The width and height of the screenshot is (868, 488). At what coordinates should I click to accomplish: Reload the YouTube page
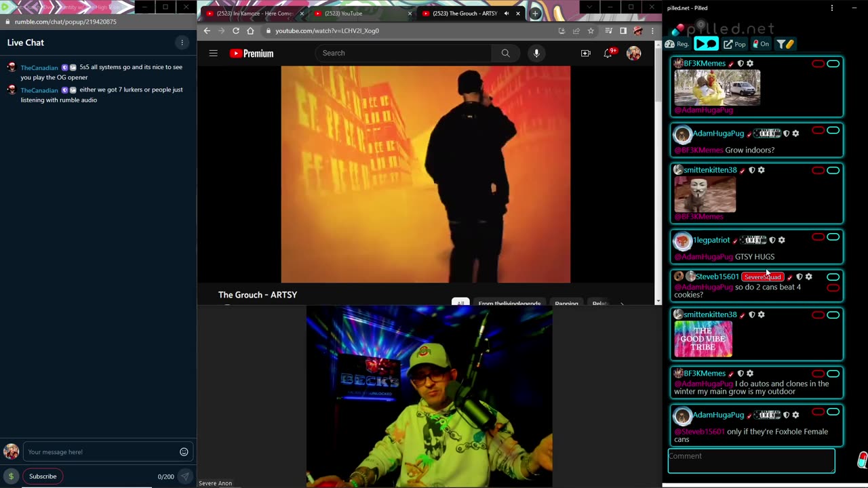(x=235, y=30)
